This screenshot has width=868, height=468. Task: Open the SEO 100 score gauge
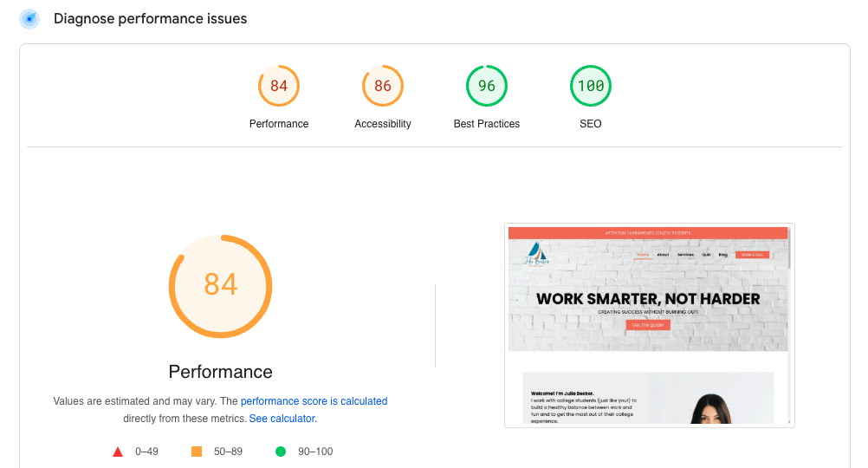tap(591, 86)
